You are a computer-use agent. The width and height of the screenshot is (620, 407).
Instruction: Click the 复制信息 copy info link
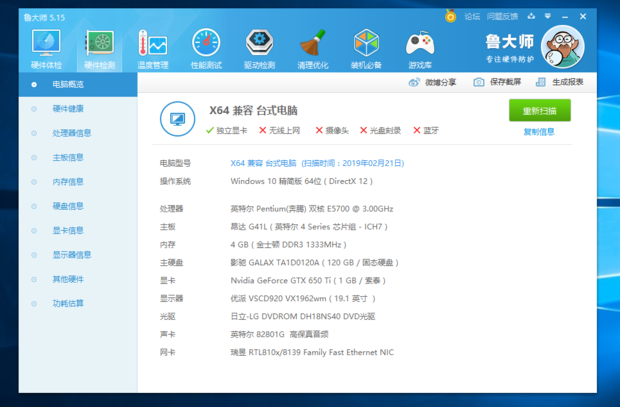[x=539, y=132]
